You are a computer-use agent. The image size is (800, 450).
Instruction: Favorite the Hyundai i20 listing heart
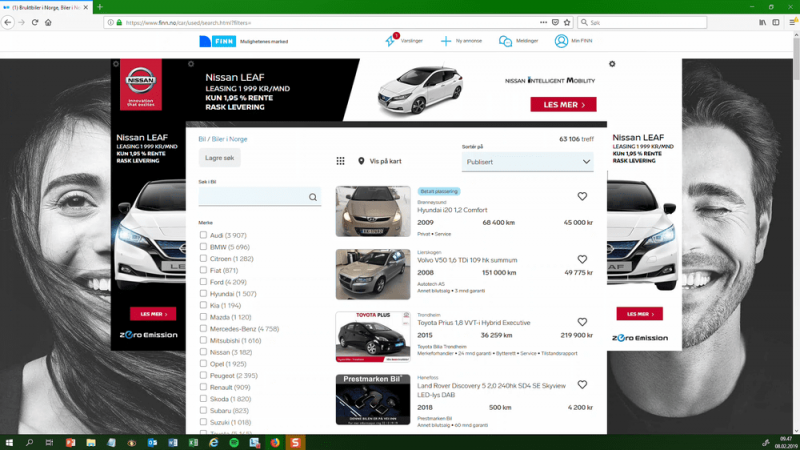582,196
